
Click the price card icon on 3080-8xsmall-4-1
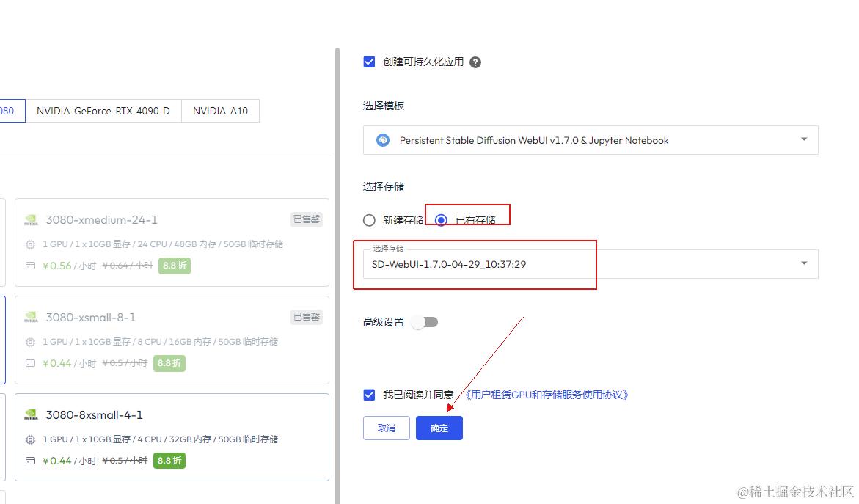pos(31,461)
